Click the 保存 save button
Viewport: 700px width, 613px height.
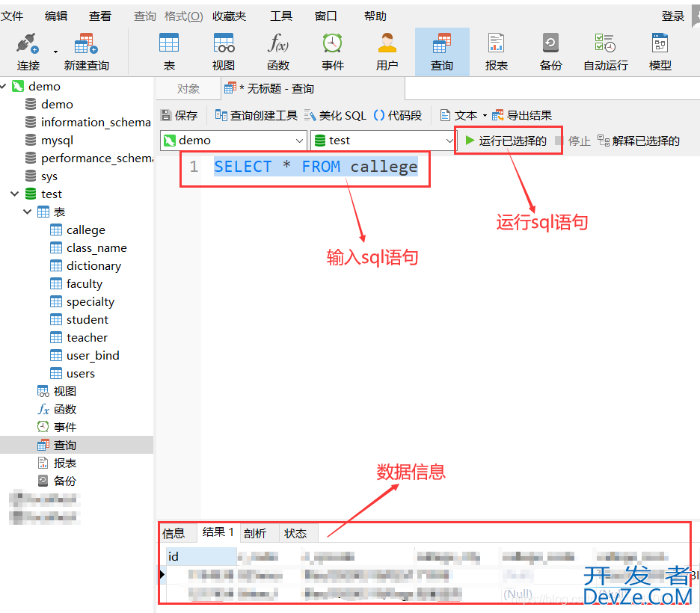(x=179, y=116)
